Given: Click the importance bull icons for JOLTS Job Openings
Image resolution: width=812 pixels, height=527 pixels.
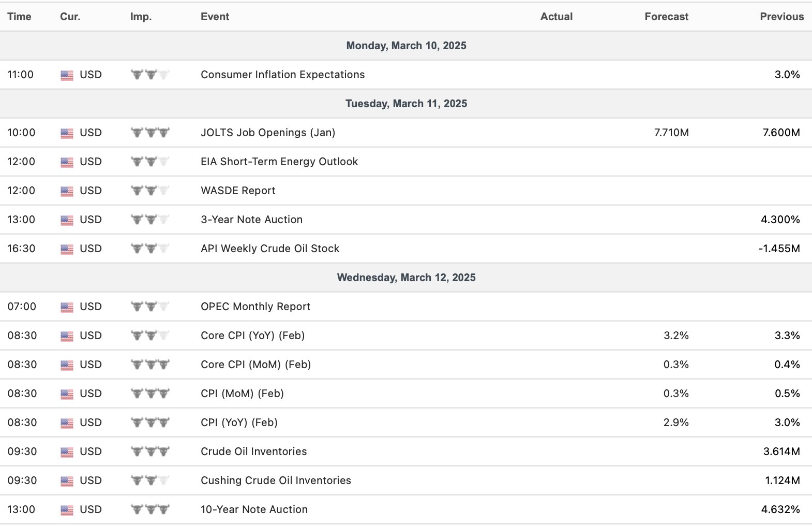Looking at the screenshot, I should 150,133.
